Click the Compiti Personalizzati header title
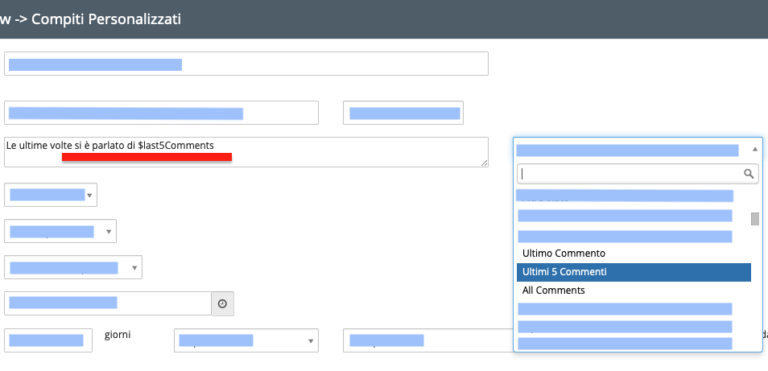This screenshot has height=371, width=768. [106, 19]
